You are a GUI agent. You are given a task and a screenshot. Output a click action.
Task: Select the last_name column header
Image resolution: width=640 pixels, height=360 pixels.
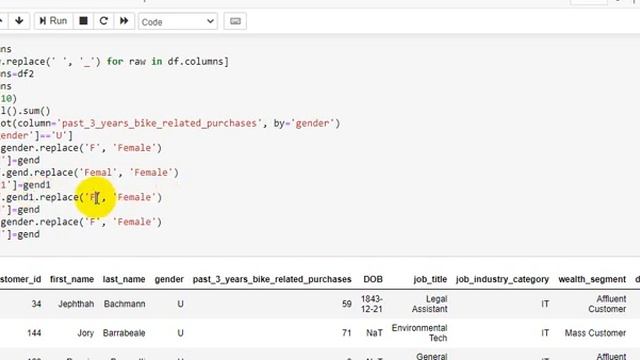click(124, 279)
